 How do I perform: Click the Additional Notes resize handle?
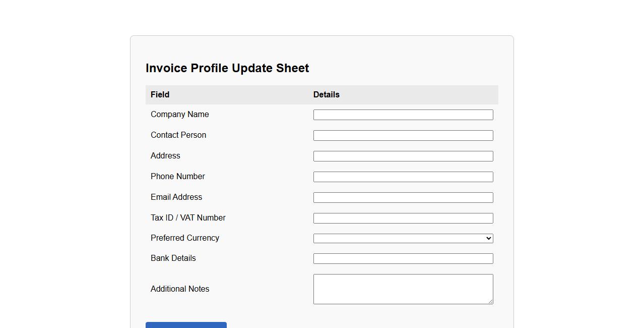pos(490,301)
